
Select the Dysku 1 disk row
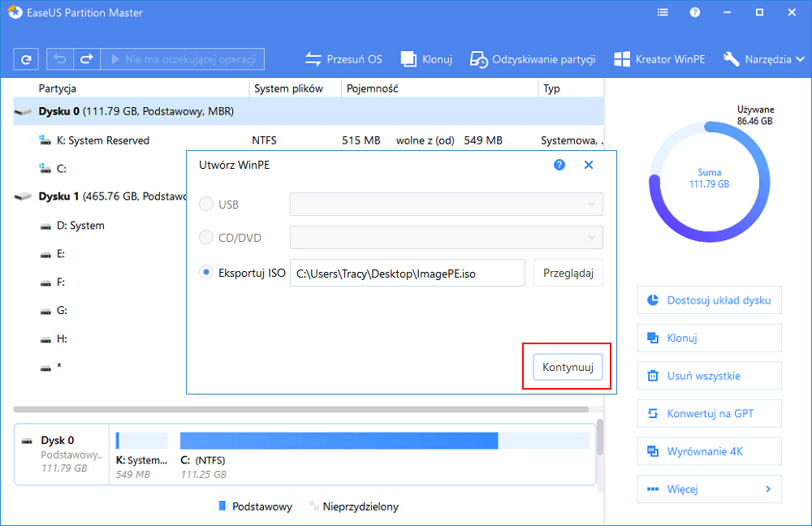[99, 196]
